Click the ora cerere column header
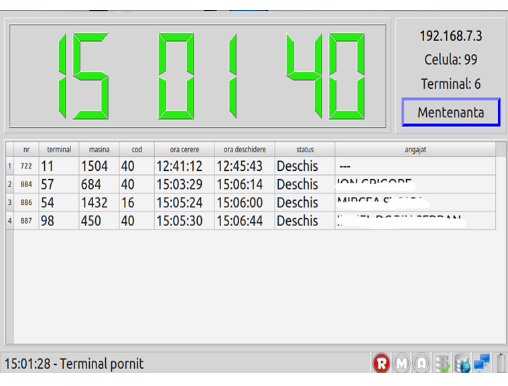Screen dimensions: 508x386 tap(184, 149)
